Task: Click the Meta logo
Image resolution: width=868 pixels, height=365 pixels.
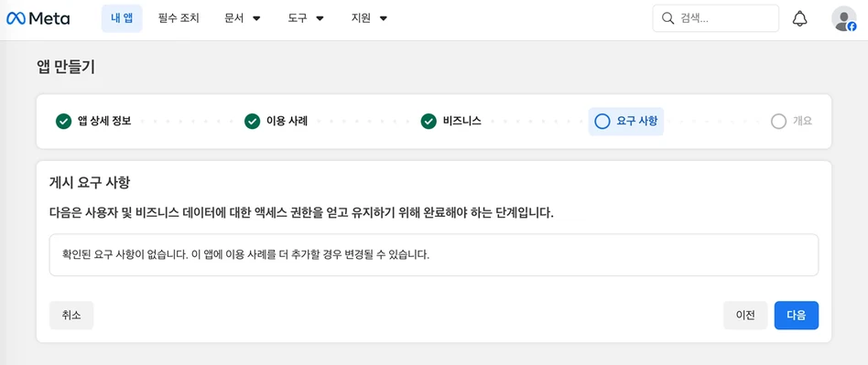Action: pos(38,19)
